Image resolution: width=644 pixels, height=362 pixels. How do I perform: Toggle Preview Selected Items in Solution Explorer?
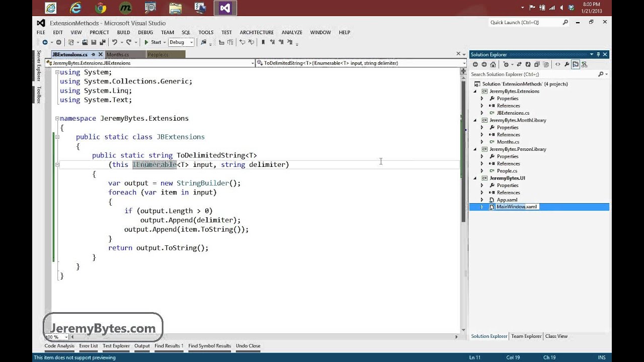[x=576, y=64]
